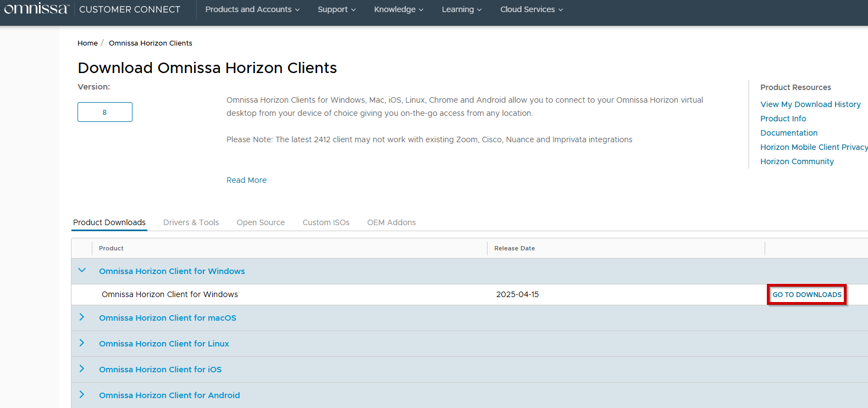The height and width of the screenshot is (408, 868).
Task: Click the Release Date column header
Action: tap(515, 248)
